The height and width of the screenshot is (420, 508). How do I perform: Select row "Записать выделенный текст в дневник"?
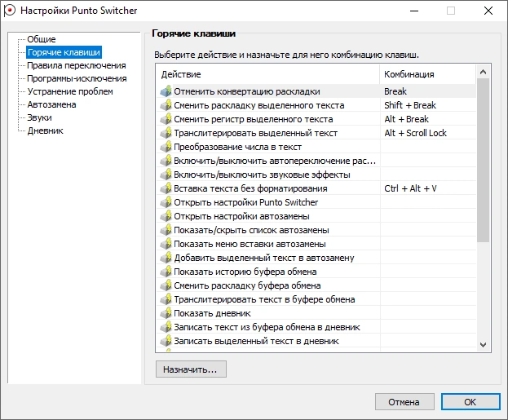(x=316, y=341)
